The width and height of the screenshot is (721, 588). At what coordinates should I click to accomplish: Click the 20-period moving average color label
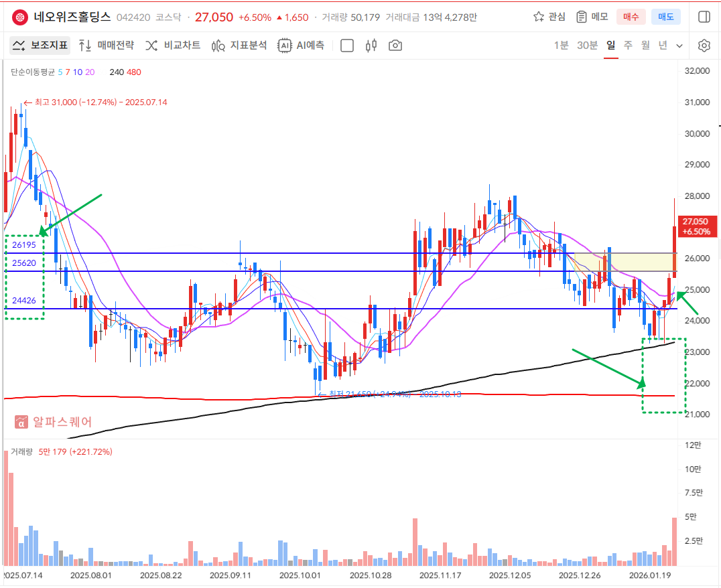(x=90, y=72)
